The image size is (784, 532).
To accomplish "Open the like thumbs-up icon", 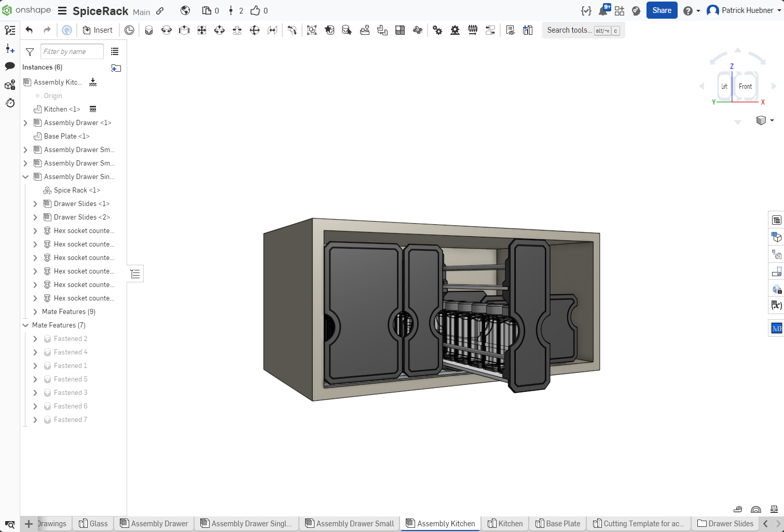I will 255,10.
